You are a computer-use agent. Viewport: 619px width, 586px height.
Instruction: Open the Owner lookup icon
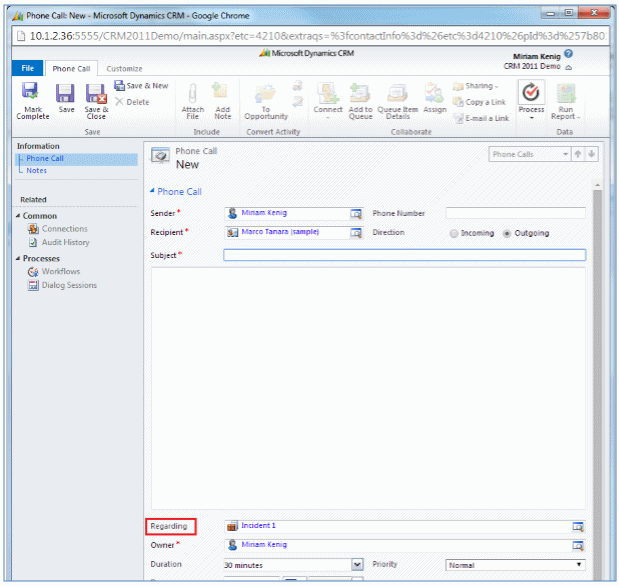tap(578, 545)
